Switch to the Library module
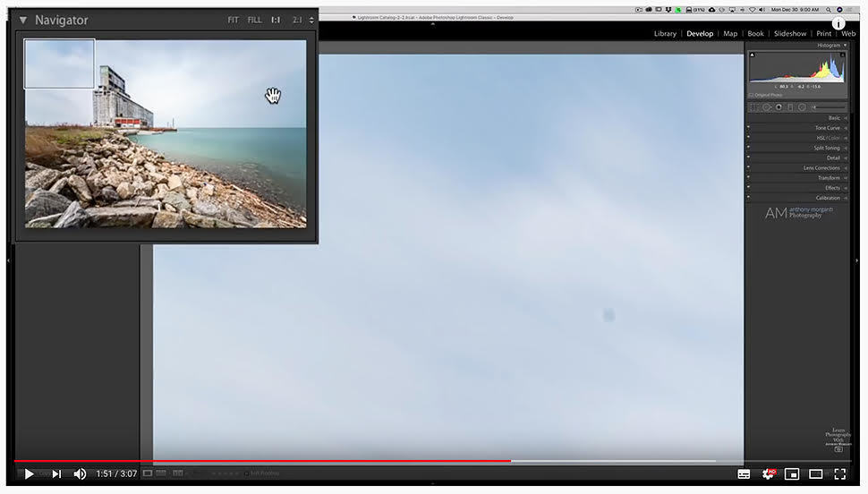The height and width of the screenshot is (494, 868). click(665, 34)
